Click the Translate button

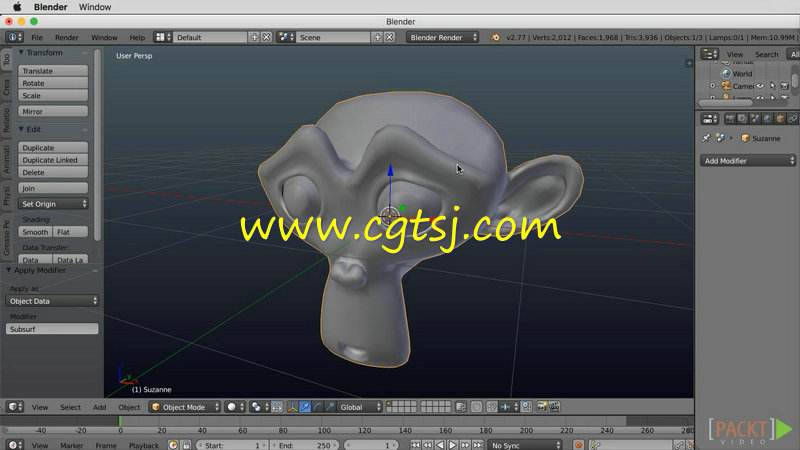53,70
